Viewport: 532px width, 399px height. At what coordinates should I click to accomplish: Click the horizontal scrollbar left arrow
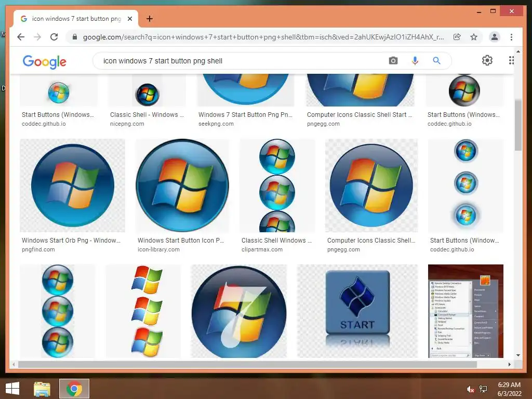pyautogui.click(x=14, y=364)
